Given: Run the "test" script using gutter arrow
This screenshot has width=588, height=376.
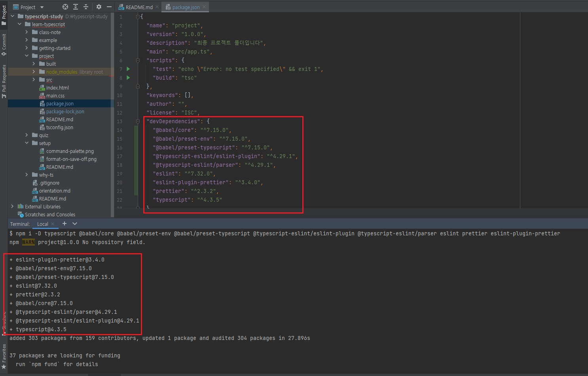Looking at the screenshot, I should pyautogui.click(x=128, y=69).
